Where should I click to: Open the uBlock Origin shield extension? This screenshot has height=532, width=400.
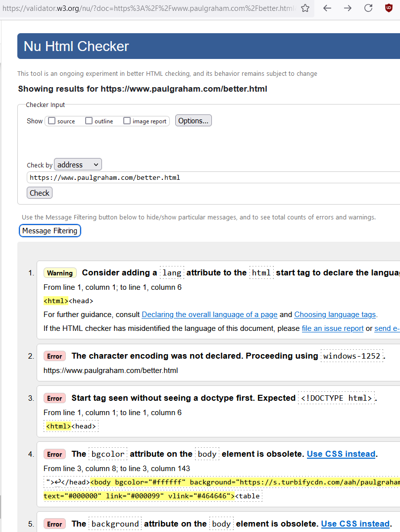[x=389, y=8]
